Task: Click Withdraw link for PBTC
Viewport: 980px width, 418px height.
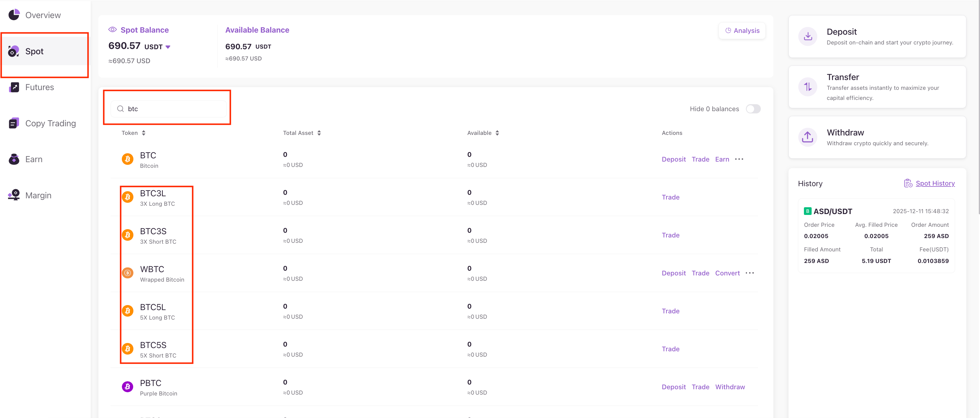Action: 730,387
